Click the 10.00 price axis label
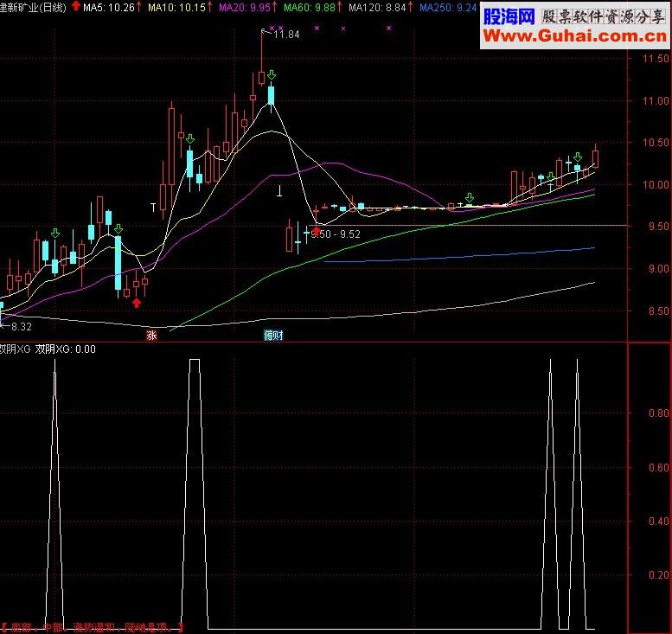Screen dimensions: 672x634 (656, 185)
